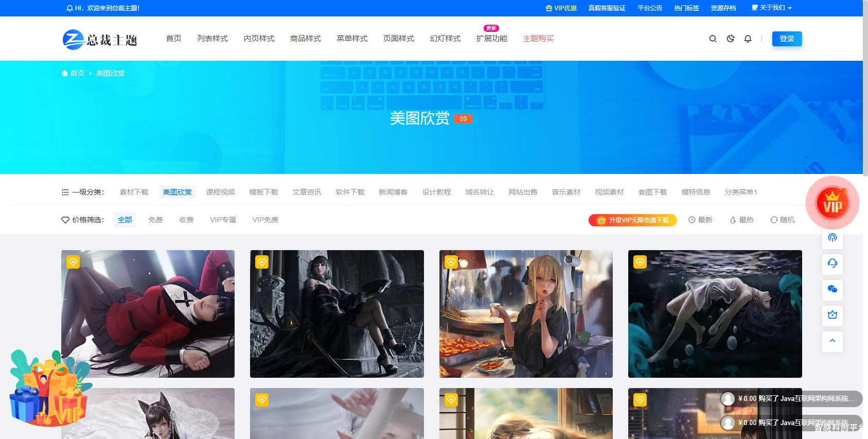Sort by 最新
Image resolution: width=868 pixels, height=439 pixels.
click(700, 220)
